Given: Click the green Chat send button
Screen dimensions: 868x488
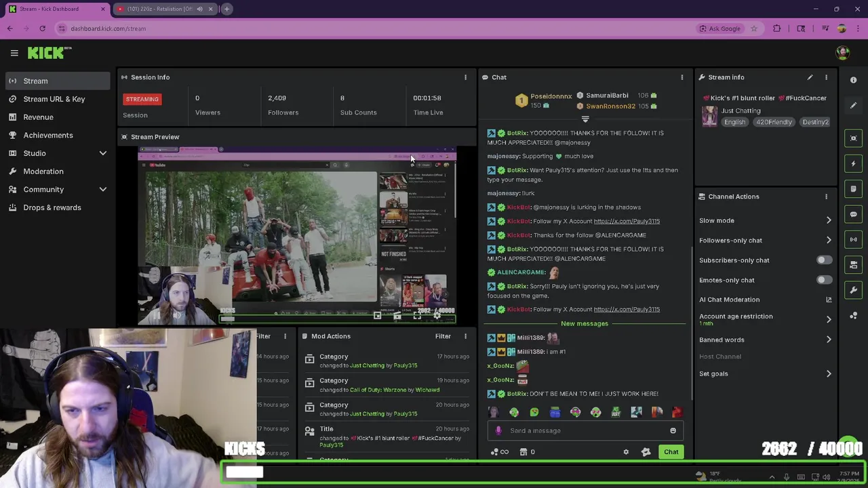Looking at the screenshot, I should (x=671, y=452).
